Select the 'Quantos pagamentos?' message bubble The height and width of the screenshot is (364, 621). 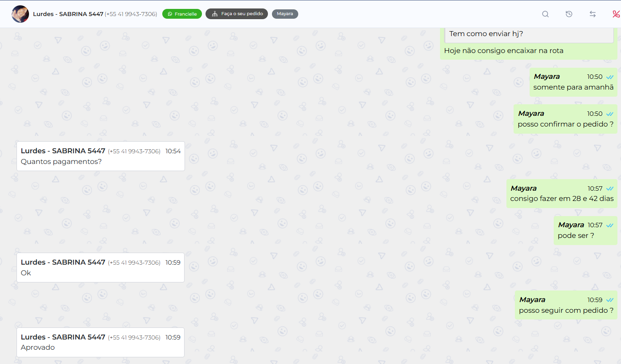[101, 156]
